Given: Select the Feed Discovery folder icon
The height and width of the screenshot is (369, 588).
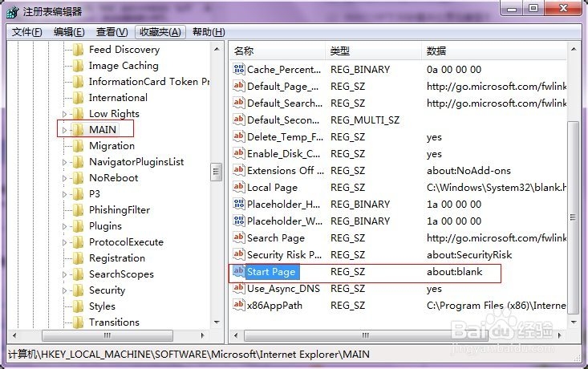Looking at the screenshot, I should pyautogui.click(x=78, y=50).
